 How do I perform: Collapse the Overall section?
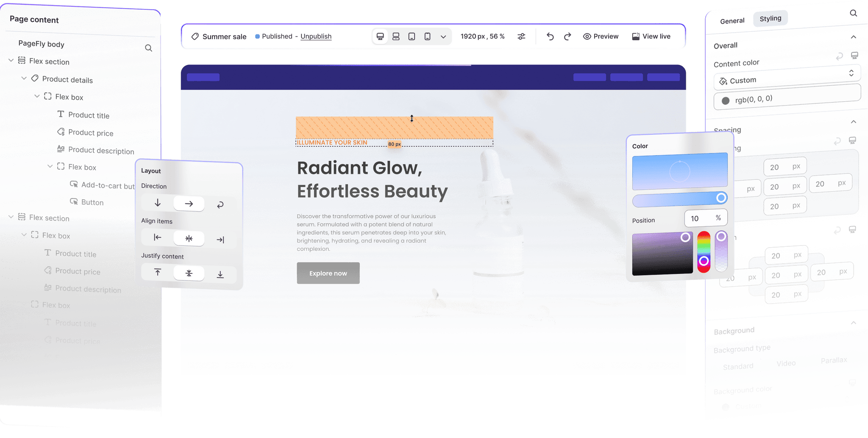[x=854, y=37]
